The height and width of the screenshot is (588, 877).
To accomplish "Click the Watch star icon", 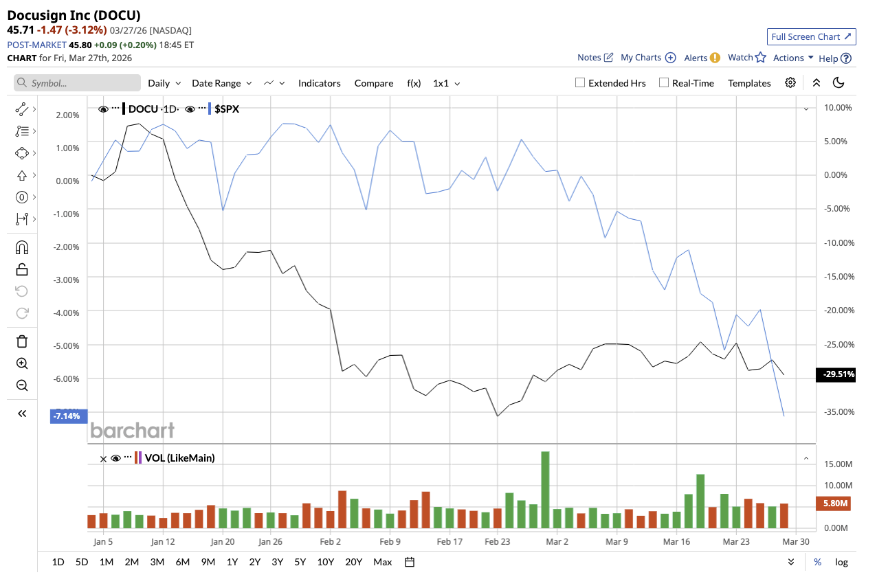I will click(760, 58).
